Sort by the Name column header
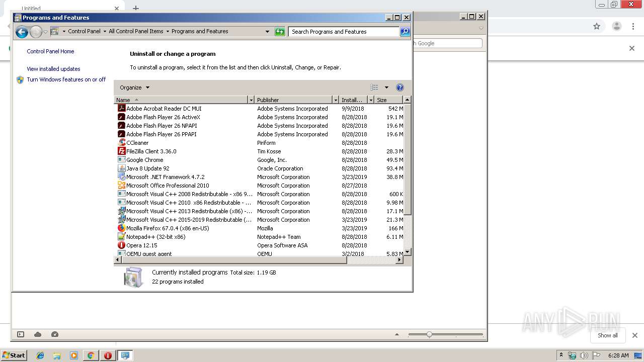644x362 pixels. [181, 100]
